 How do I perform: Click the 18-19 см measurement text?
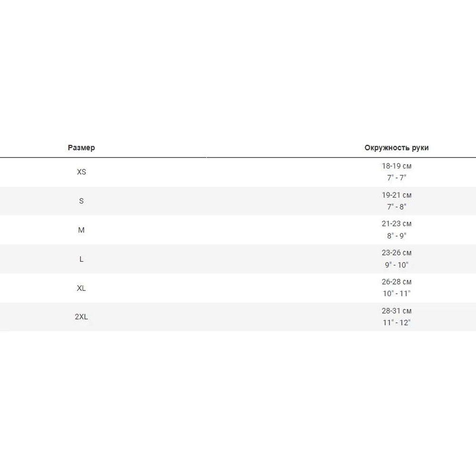click(397, 166)
